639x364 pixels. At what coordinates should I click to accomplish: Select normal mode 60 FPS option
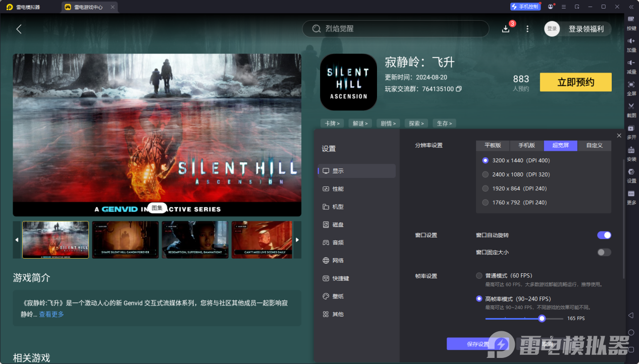pyautogui.click(x=479, y=276)
